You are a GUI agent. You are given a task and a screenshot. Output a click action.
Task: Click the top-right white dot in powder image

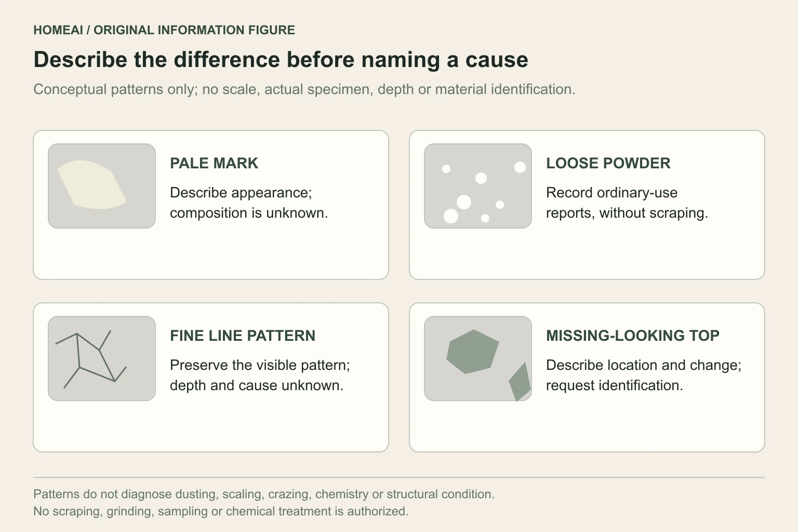(x=520, y=167)
